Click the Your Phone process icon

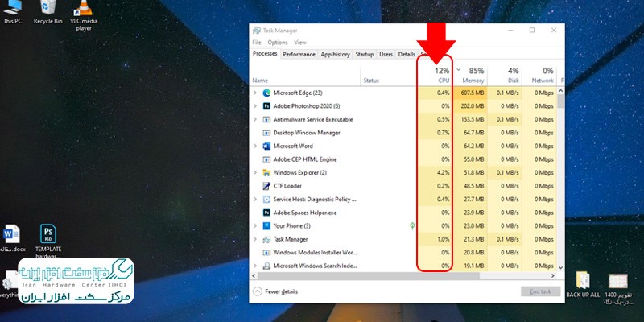pos(266,226)
